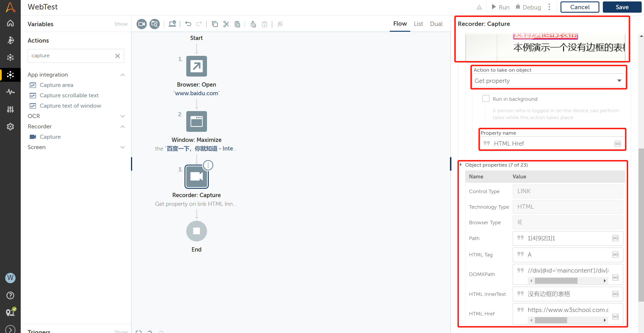Click the find-in-bot magnifier toolbar icon
Screen dimensions: 644x333
155,24
